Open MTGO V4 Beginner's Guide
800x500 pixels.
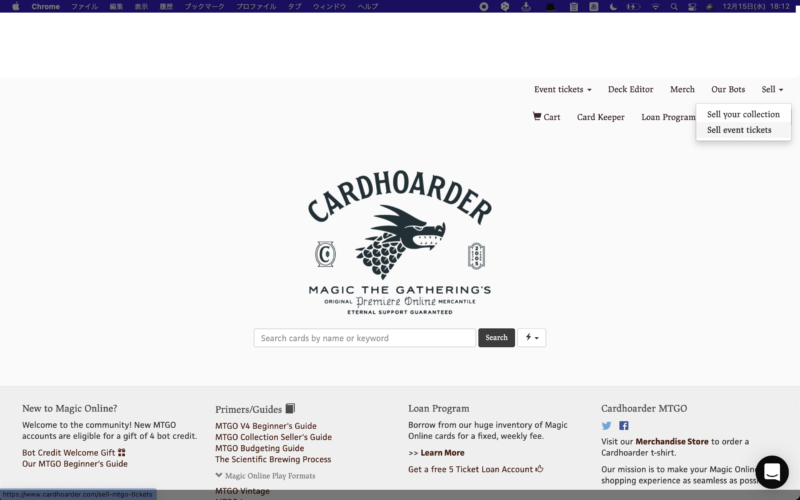(x=265, y=426)
